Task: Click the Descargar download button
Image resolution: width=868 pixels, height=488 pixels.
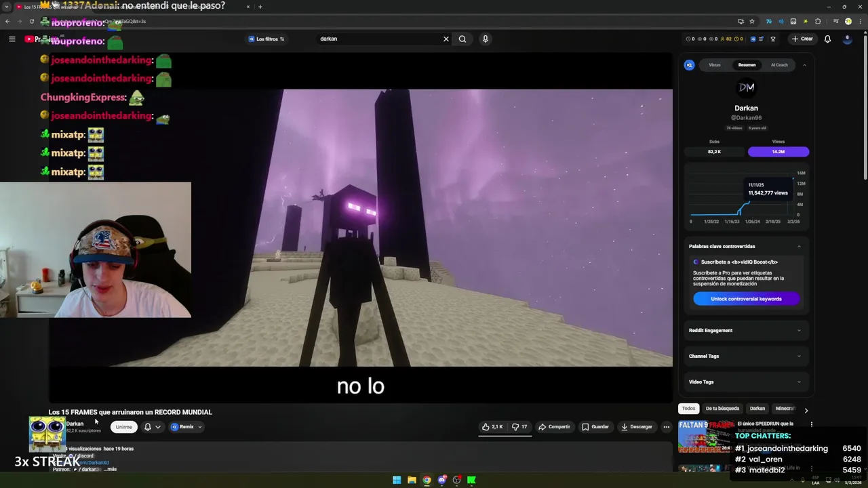Action: point(636,427)
